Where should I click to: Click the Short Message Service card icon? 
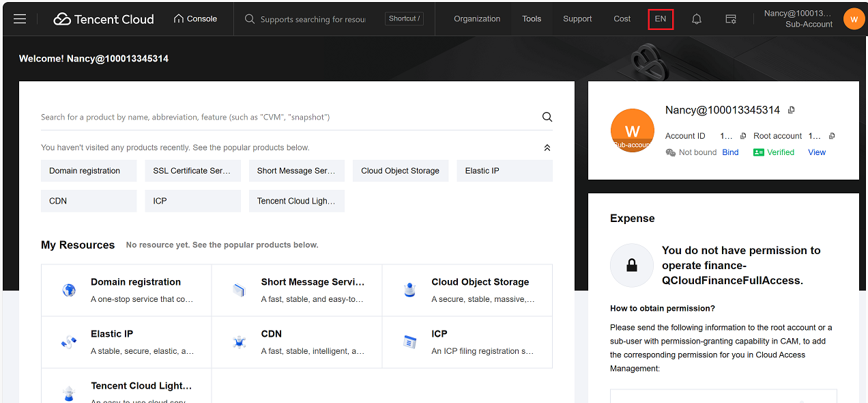(x=239, y=290)
